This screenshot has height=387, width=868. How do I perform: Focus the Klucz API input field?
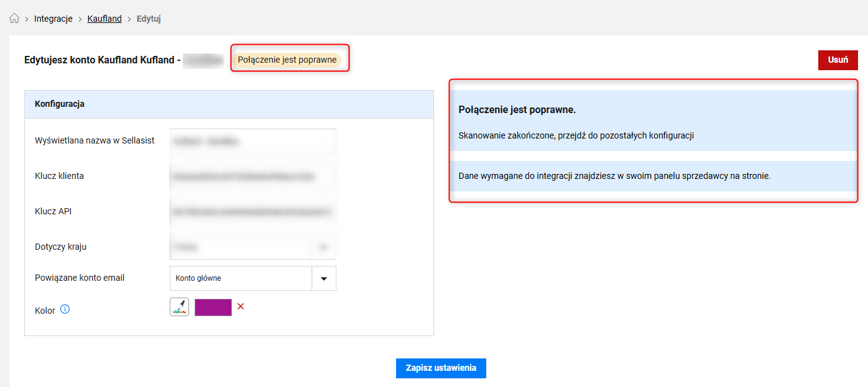pos(253,211)
